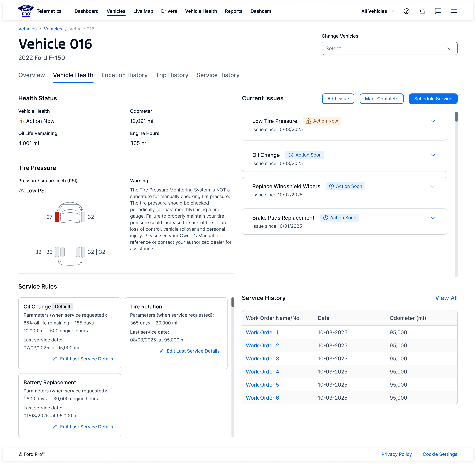Click the warning triangle next to Action Now
The width and height of the screenshot is (476, 464).
(x=22, y=121)
